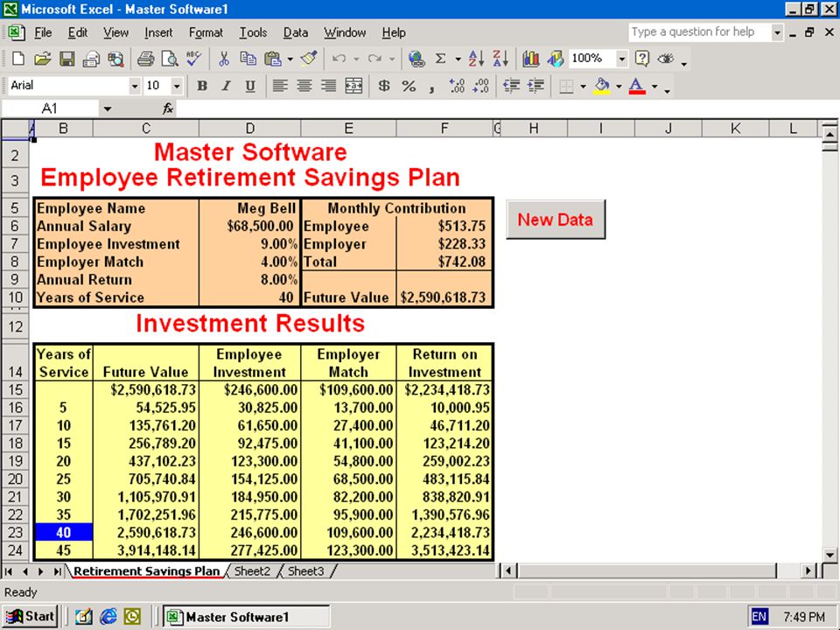Expand the zoom percentage dropdown

coord(621,59)
